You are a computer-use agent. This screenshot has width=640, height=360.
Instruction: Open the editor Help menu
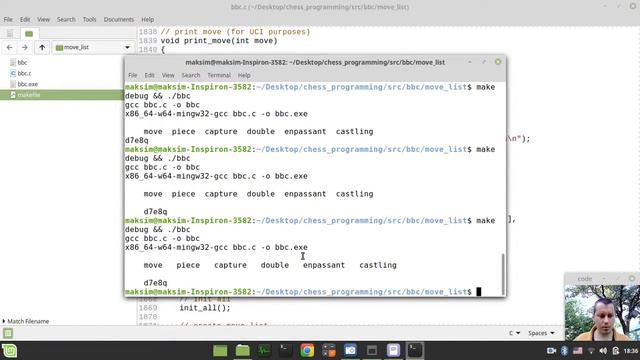click(x=148, y=20)
